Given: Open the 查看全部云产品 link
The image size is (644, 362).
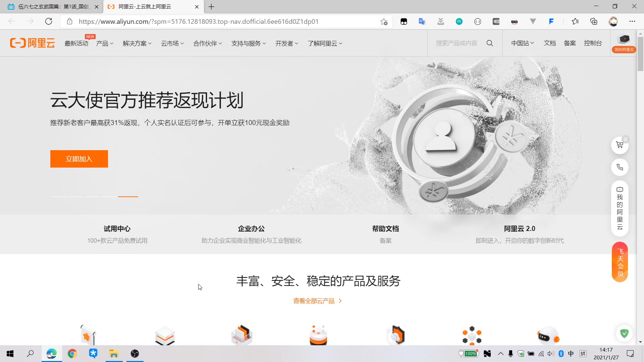Looking at the screenshot, I should coord(317,301).
